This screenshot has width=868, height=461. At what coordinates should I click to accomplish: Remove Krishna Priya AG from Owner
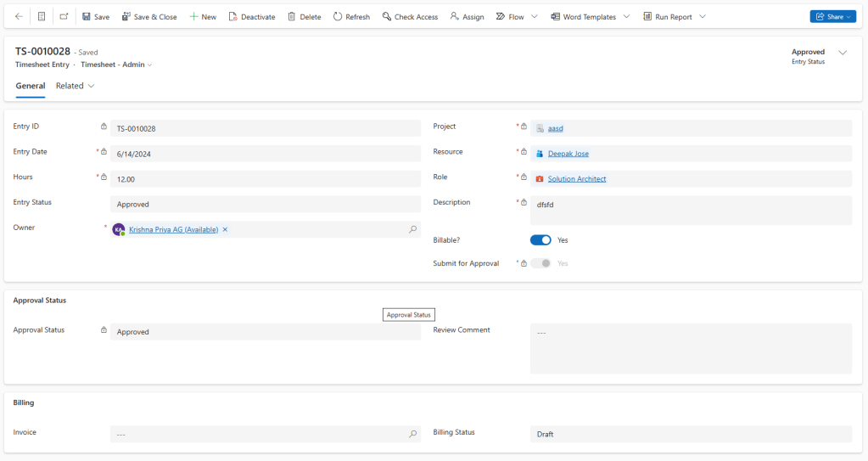tap(225, 229)
